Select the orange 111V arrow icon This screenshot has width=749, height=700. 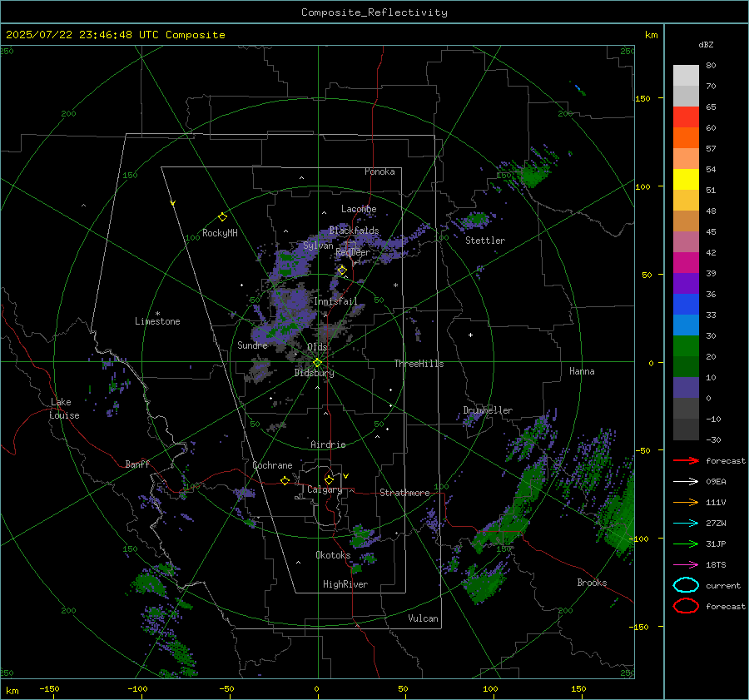click(x=686, y=502)
